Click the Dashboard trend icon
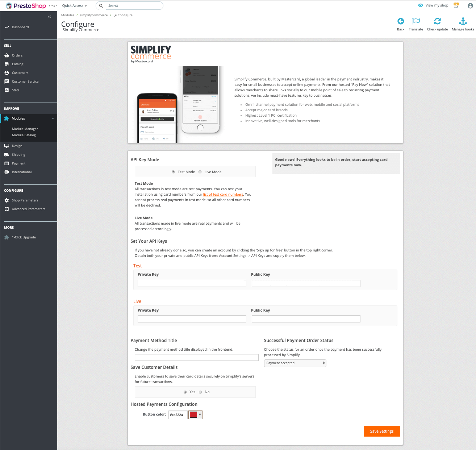Image resolution: width=476 pixels, height=450 pixels. pos(7,27)
